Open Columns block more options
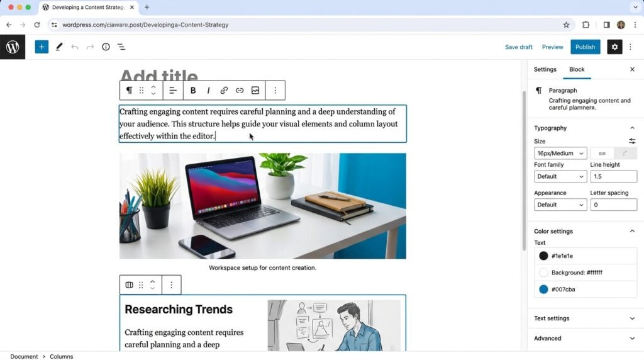 171,285
